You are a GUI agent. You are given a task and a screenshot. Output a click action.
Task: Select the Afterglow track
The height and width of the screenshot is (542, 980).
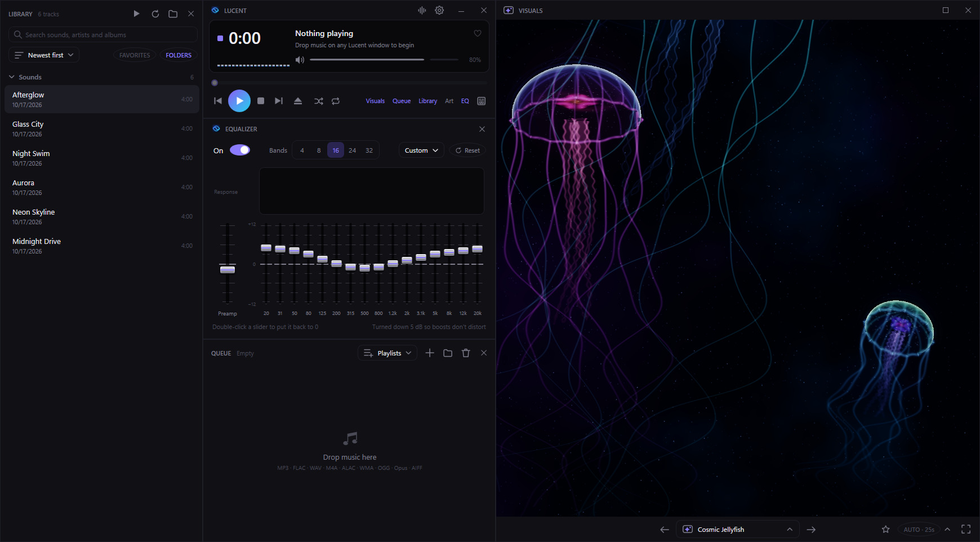pos(102,99)
